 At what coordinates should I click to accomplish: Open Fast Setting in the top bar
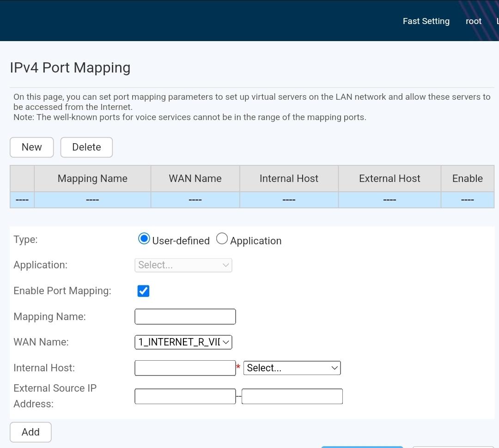pos(426,21)
